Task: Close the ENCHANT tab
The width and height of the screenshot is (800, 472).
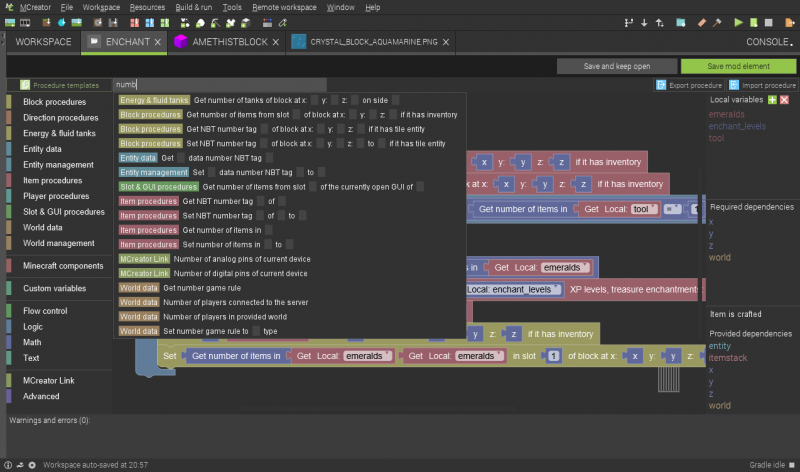Action: [158, 42]
